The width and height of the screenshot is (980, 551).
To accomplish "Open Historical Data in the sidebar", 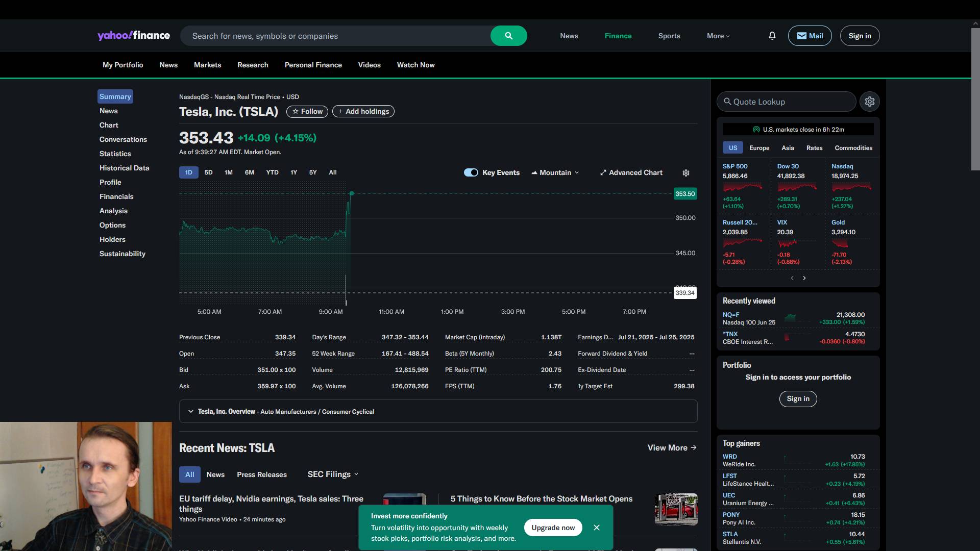I will tap(124, 168).
